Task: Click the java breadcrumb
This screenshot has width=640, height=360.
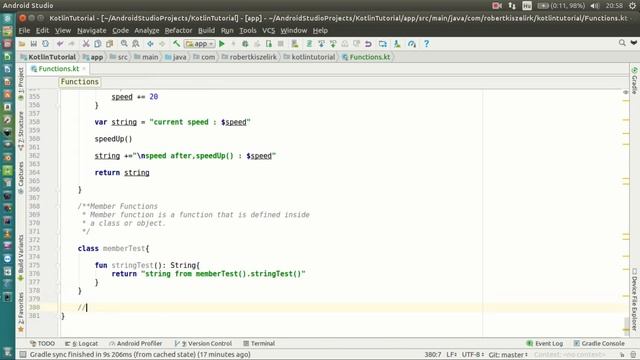Action: point(176,57)
